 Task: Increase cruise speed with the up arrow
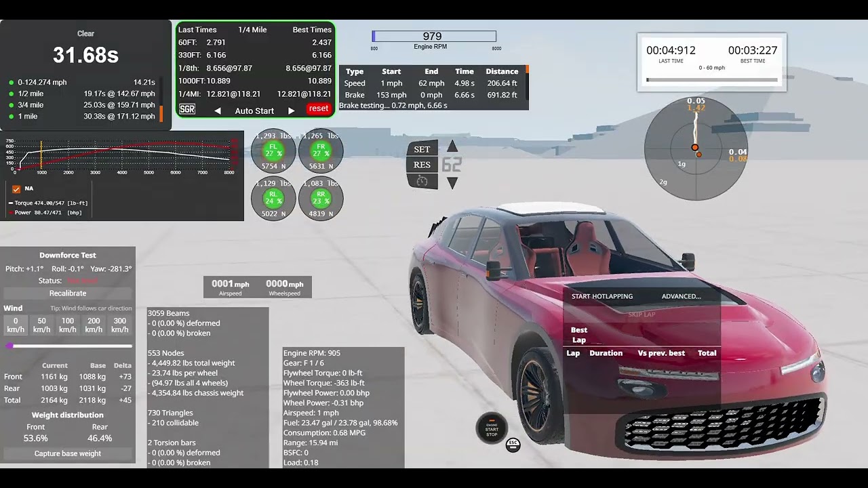tap(452, 147)
